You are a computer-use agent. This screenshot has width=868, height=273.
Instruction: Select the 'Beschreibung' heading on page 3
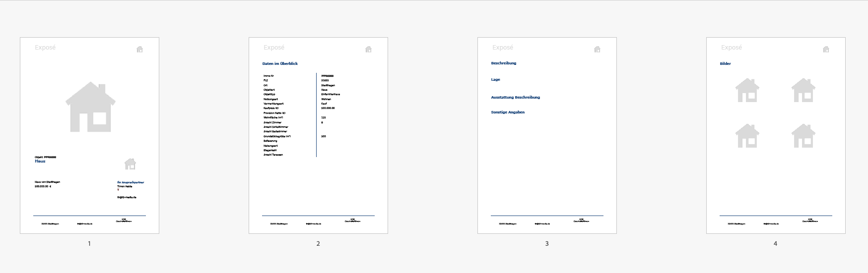click(x=504, y=63)
